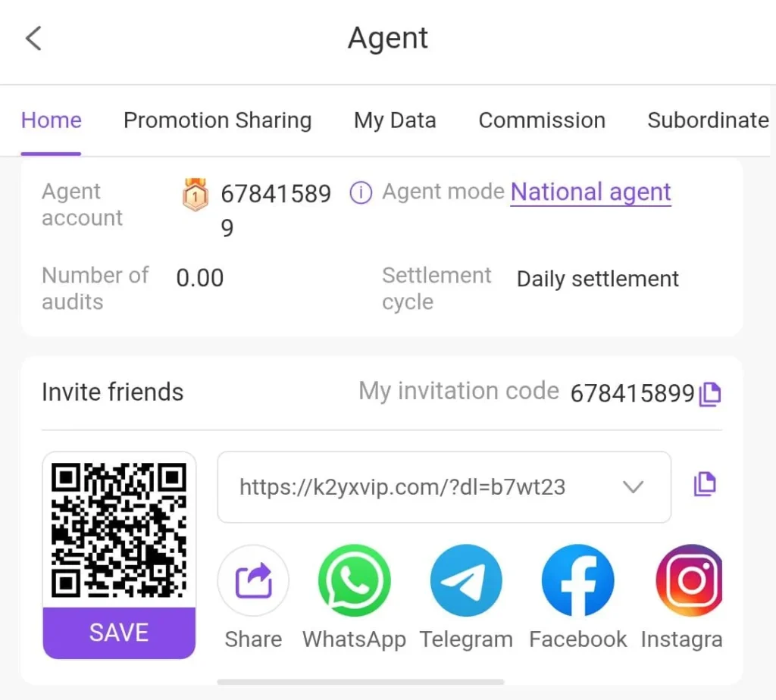This screenshot has width=776, height=700.
Task: Share invite via Facebook
Action: coord(578,580)
